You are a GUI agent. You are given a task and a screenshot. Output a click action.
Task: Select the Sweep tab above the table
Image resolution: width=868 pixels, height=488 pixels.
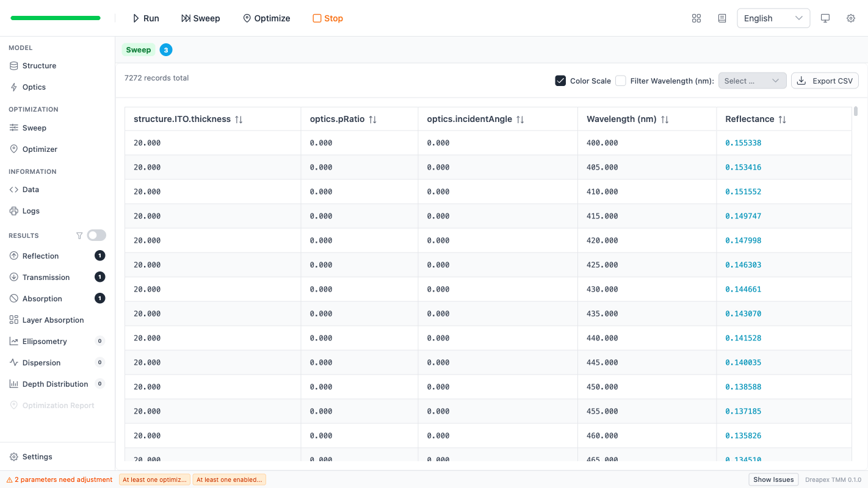coord(139,50)
